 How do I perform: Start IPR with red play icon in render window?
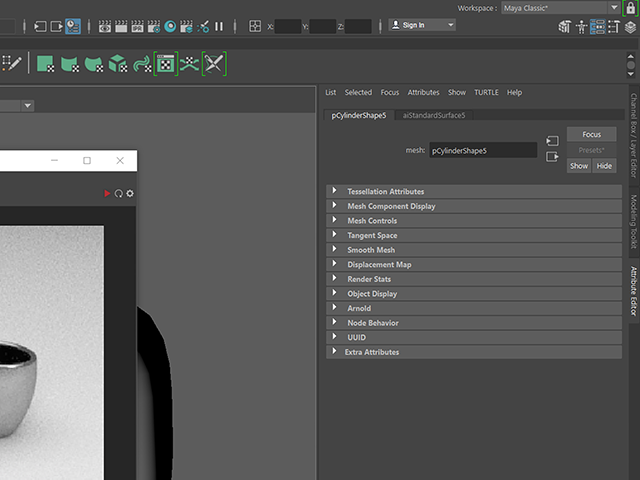(x=107, y=193)
